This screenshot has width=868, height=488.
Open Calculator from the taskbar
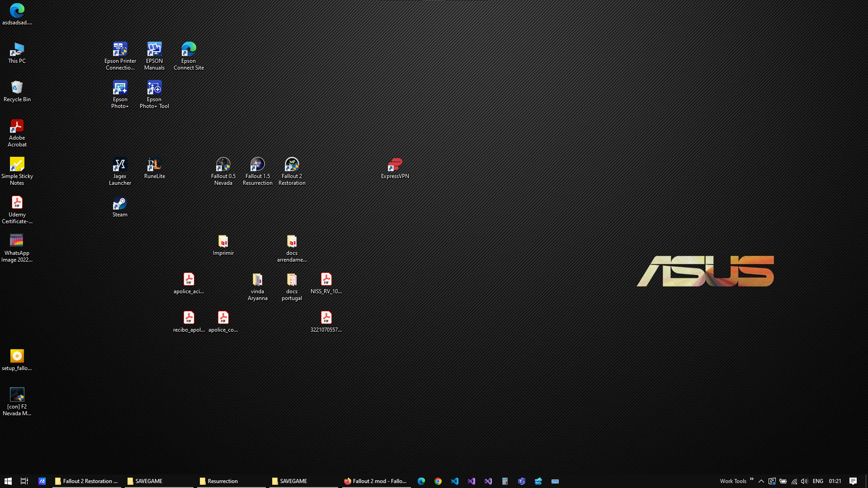tap(505, 481)
